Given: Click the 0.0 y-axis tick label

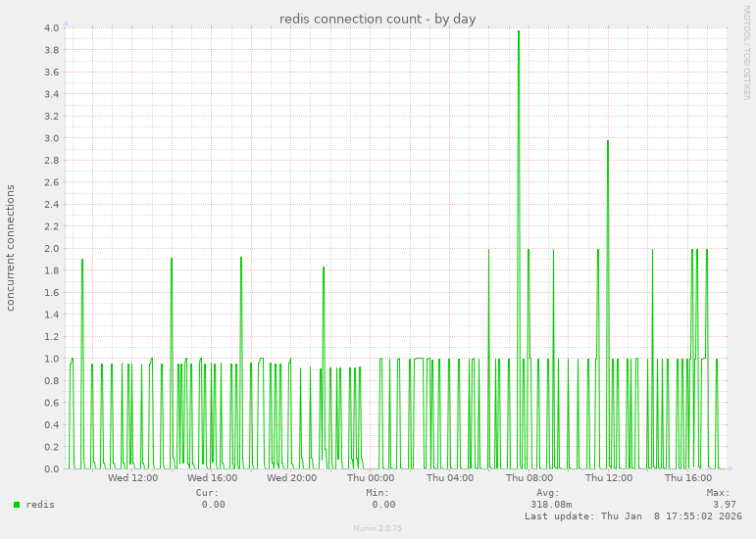Looking at the screenshot, I should (x=52, y=469).
